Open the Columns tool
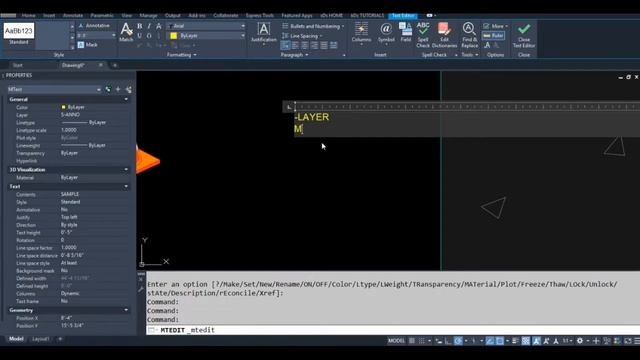The image size is (640, 360). [x=361, y=33]
